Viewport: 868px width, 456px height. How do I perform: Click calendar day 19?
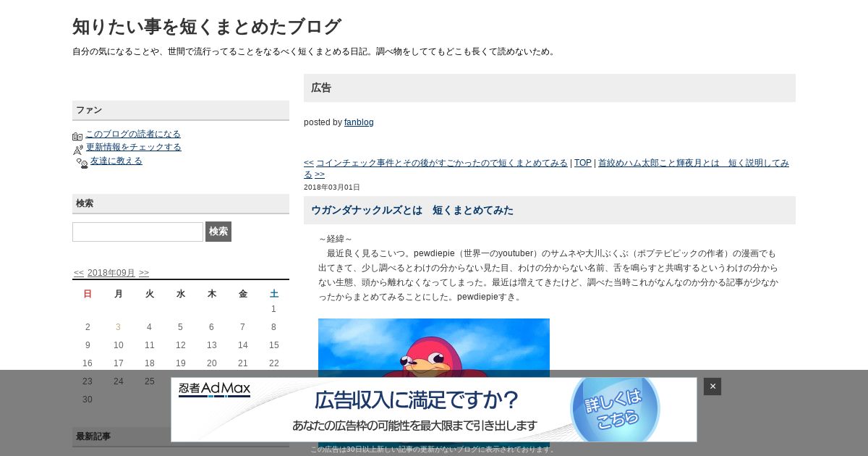(181, 363)
